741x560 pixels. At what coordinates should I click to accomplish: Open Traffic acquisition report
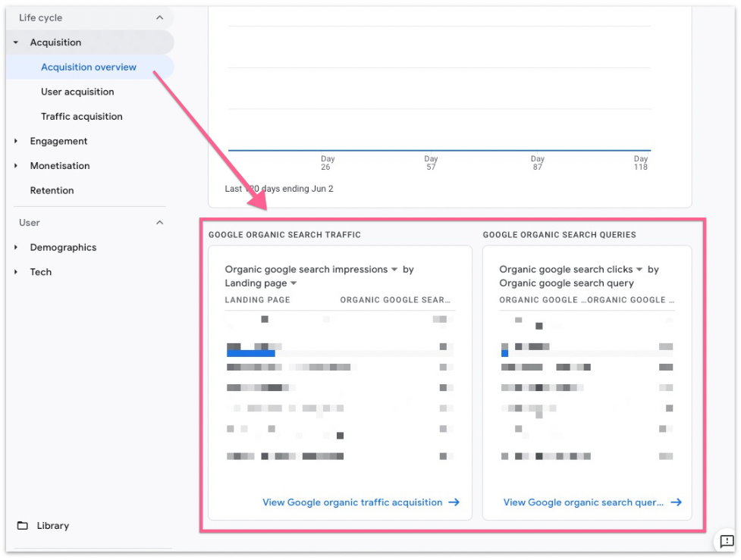pyautogui.click(x=81, y=117)
